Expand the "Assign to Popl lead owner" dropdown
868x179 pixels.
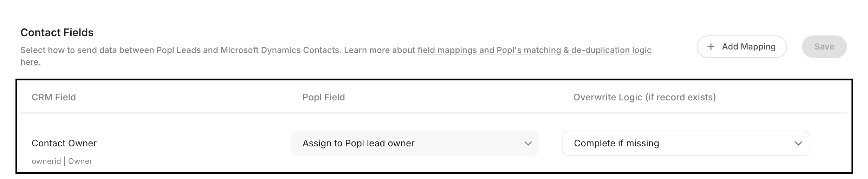point(415,143)
